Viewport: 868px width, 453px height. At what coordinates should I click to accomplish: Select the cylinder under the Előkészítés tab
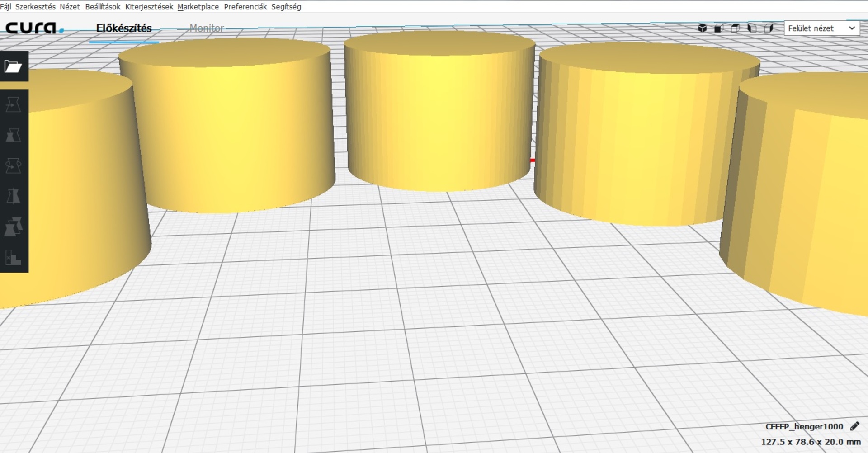coord(227,127)
